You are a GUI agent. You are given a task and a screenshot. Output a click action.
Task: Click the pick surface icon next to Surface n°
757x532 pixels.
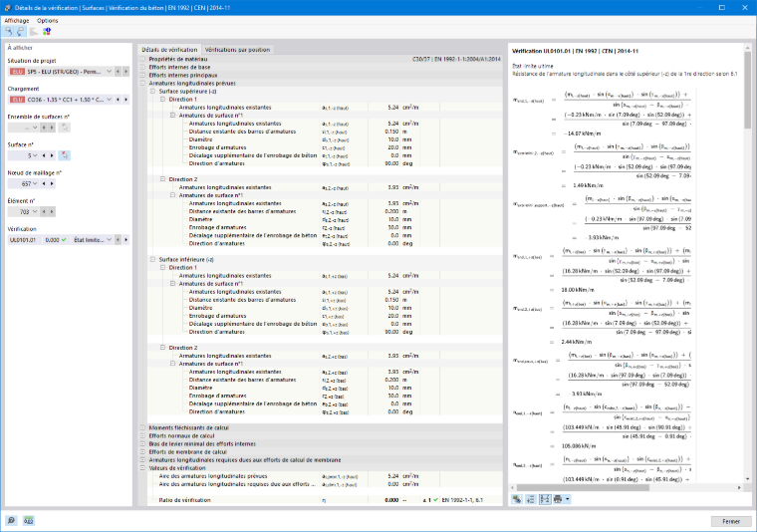(64, 155)
